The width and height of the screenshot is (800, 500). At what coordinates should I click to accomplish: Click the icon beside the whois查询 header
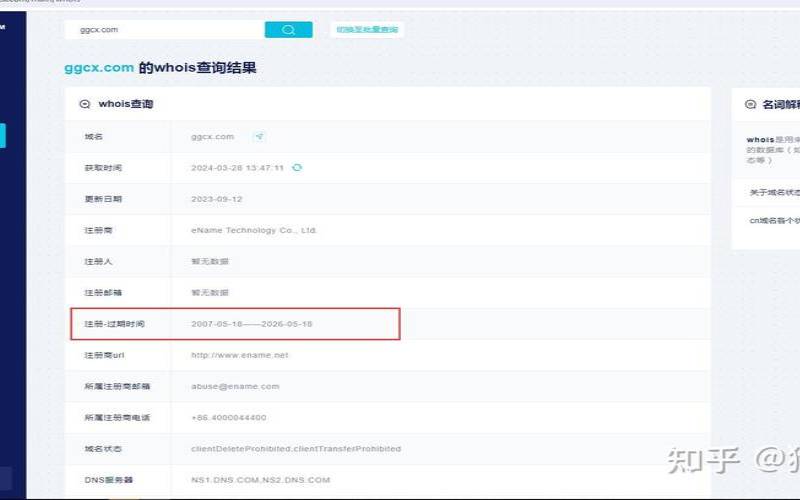85,104
